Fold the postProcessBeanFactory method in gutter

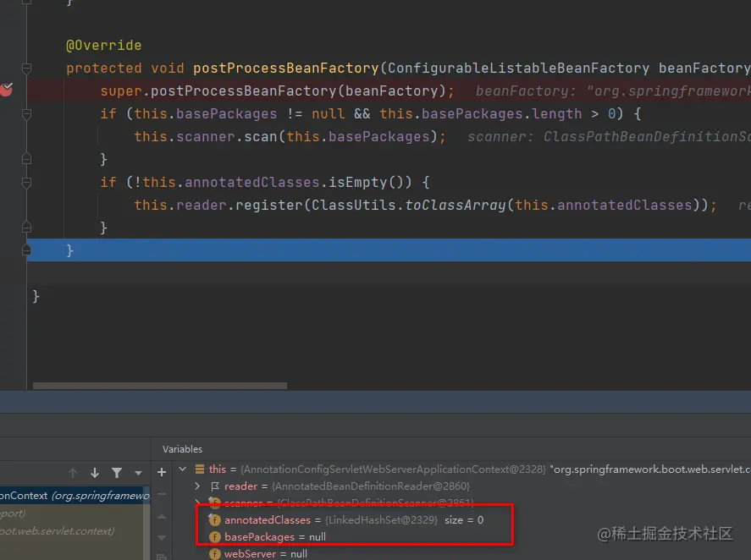coord(27,69)
